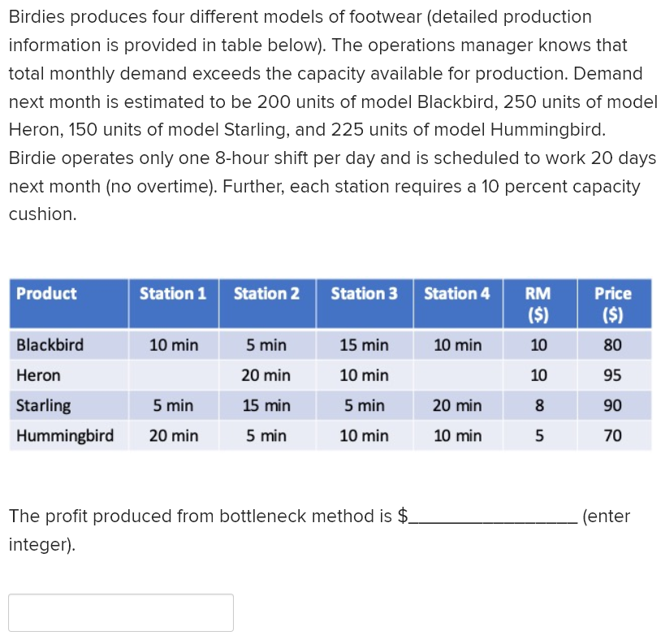661x644 pixels.
Task: Click the Station 1 column header
Action: pos(173,293)
